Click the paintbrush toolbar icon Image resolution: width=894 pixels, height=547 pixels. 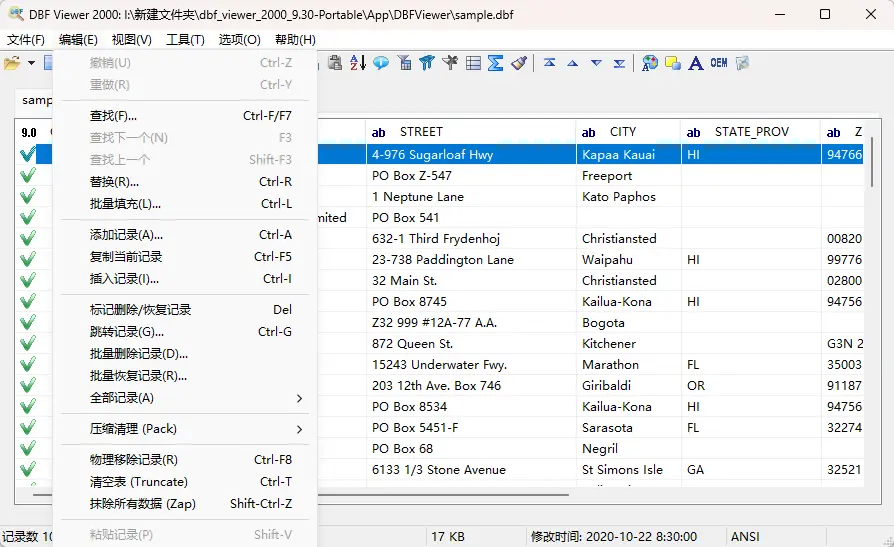click(519, 63)
